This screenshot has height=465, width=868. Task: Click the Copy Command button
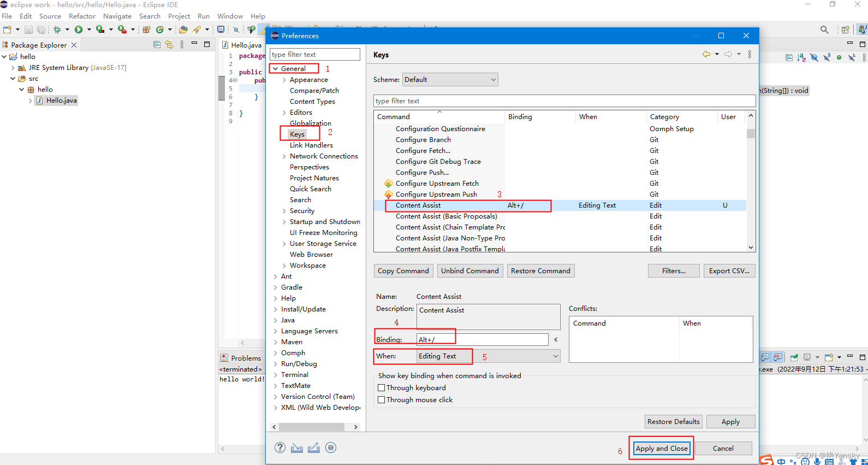pos(403,270)
